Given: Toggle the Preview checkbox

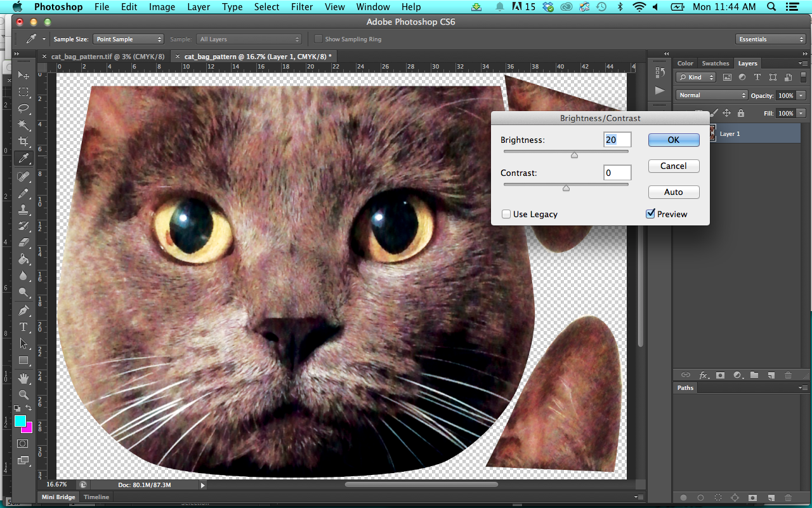Looking at the screenshot, I should tap(650, 214).
